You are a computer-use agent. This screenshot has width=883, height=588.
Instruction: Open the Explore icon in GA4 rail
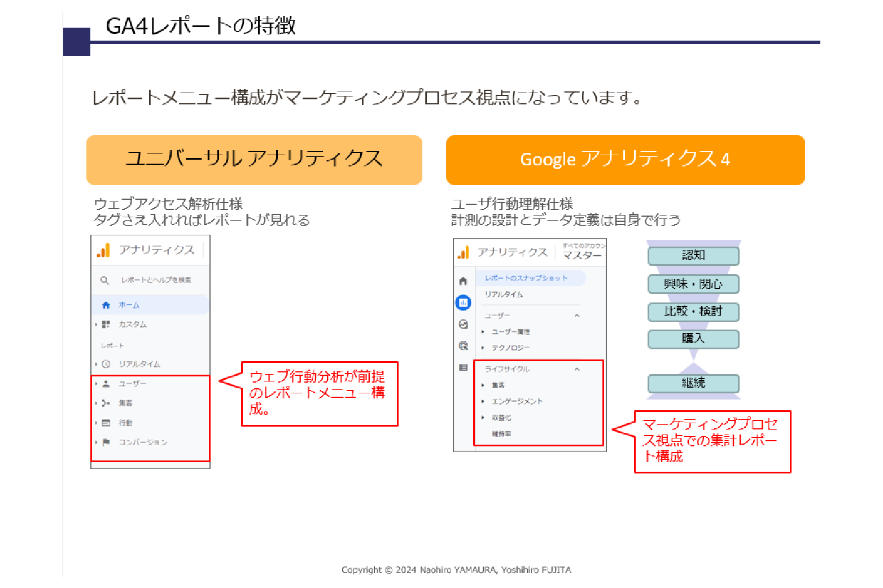pyautogui.click(x=464, y=324)
